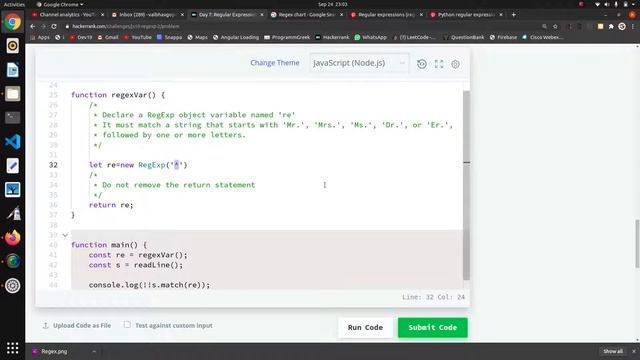Image resolution: width=640 pixels, height=360 pixels.
Task: Click the green Submit Code button
Action: point(433,327)
